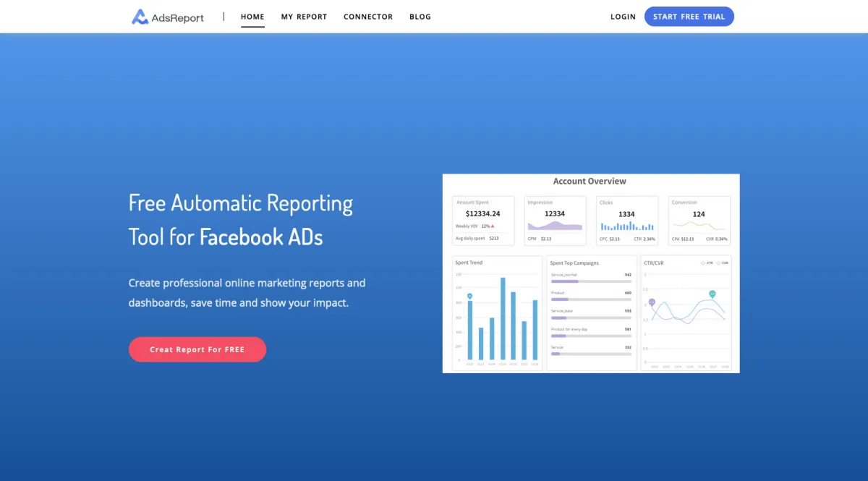
Task: Click the headline mentioning Facebook ADs
Action: [241, 219]
